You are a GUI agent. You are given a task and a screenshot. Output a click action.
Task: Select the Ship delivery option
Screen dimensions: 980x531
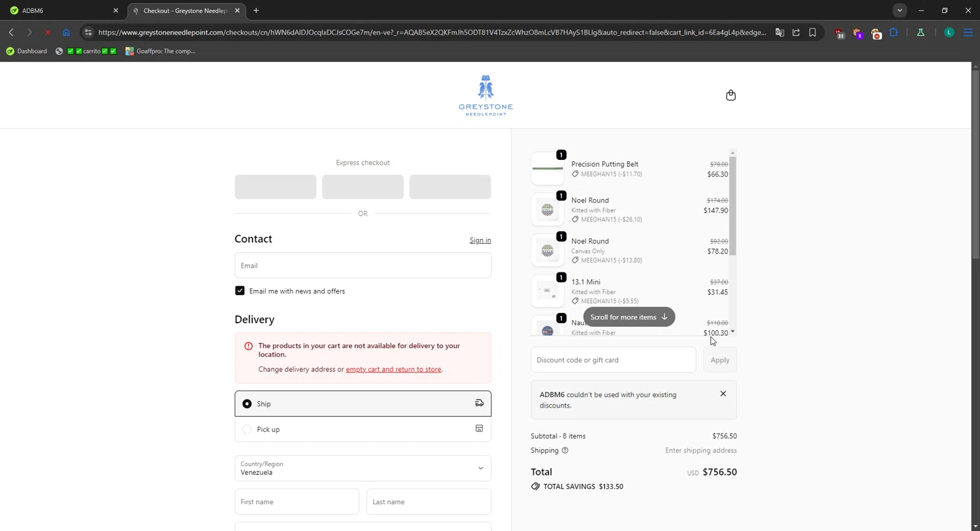click(x=247, y=404)
